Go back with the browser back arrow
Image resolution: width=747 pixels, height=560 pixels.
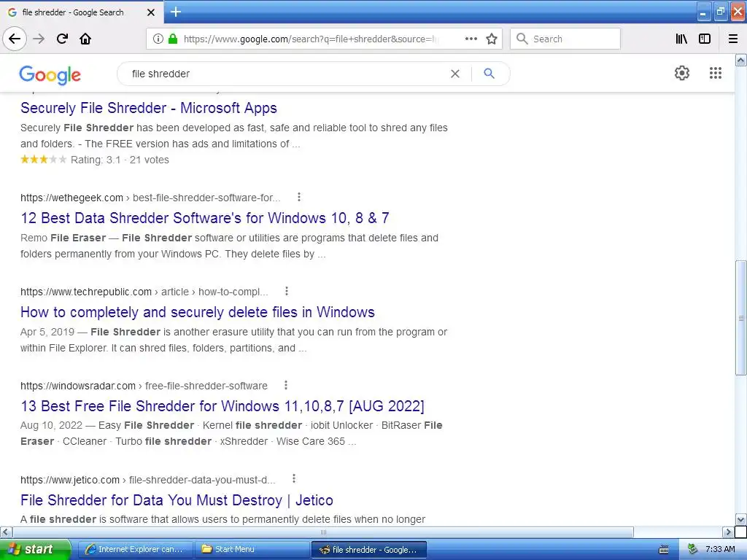click(15, 39)
